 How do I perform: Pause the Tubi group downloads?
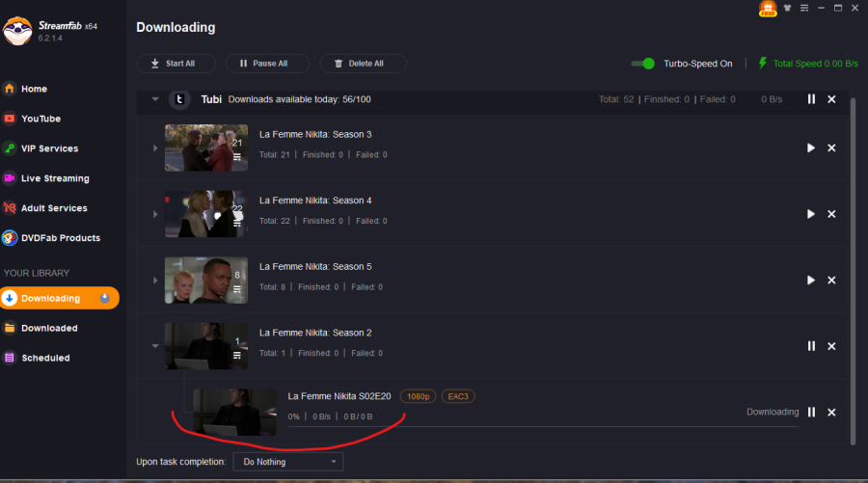(x=811, y=99)
